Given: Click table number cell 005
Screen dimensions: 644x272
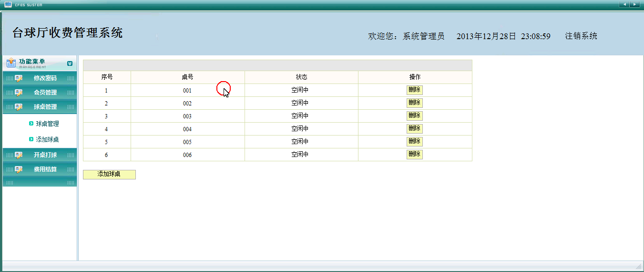Looking at the screenshot, I should pyautogui.click(x=187, y=142).
